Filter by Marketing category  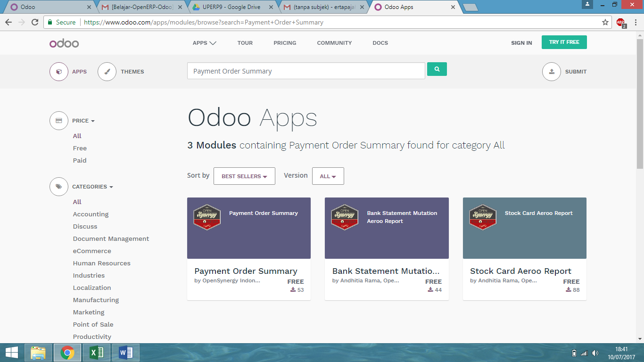89,312
